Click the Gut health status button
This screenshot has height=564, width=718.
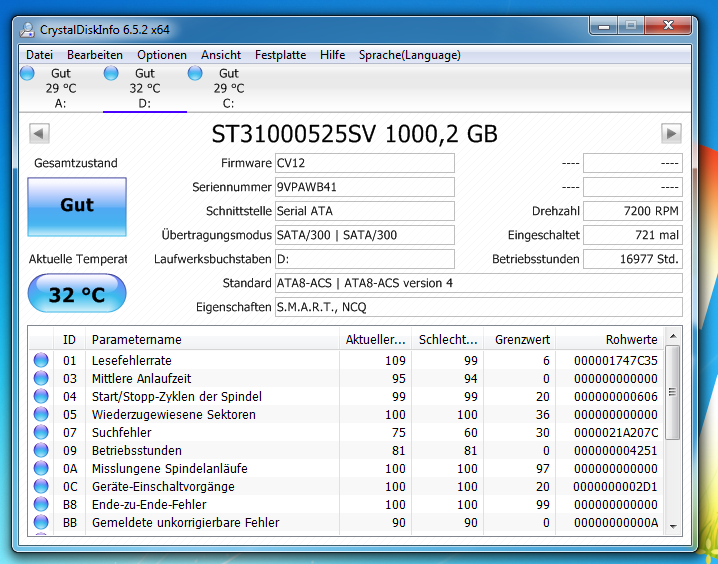coord(77,206)
